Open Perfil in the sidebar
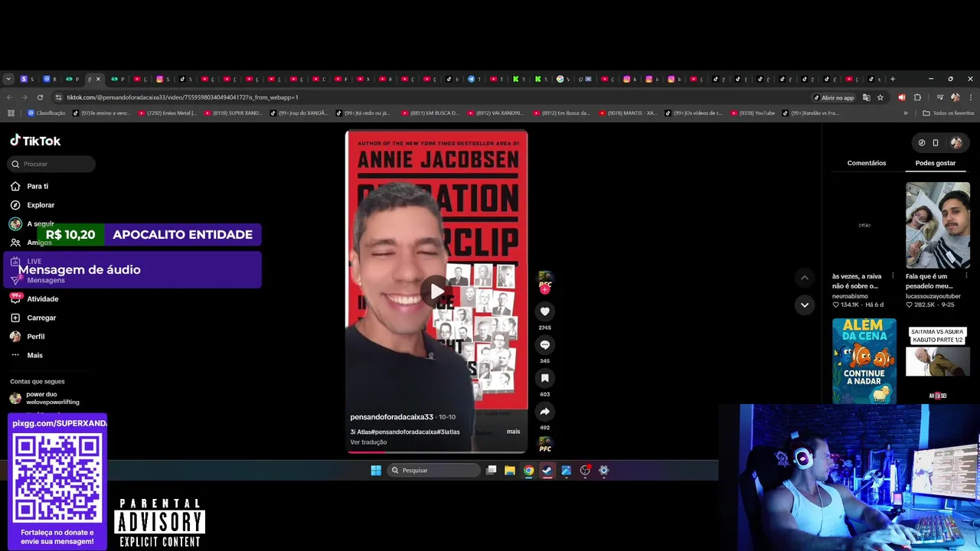The image size is (980, 551). 35,337
